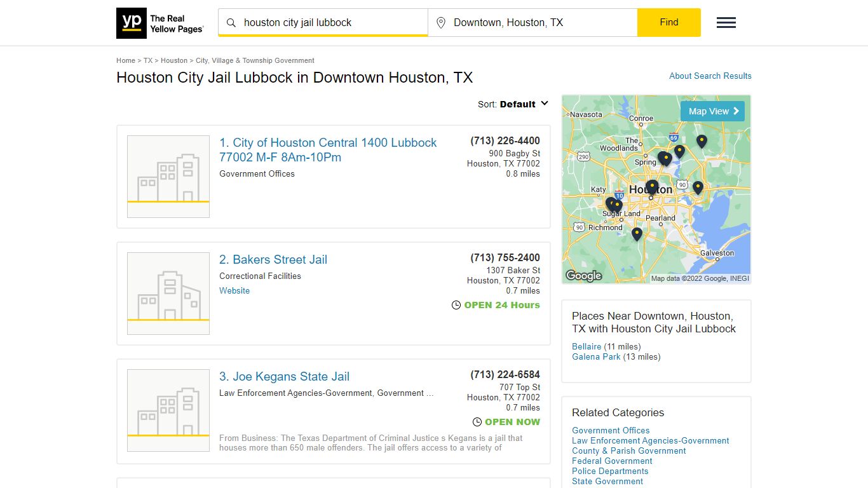The height and width of the screenshot is (488, 868).
Task: Click phone number (713) 755-2400
Action: (x=505, y=258)
